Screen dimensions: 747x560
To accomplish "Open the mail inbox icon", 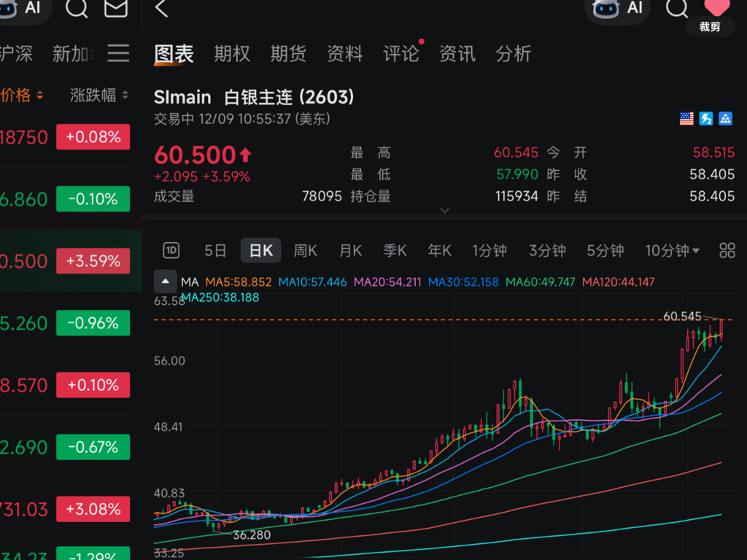I will [116, 7].
